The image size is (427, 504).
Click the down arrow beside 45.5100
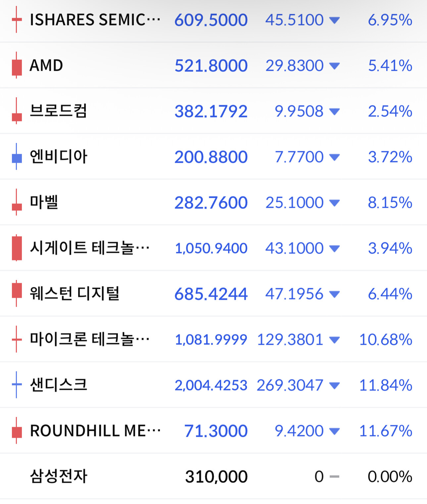click(335, 21)
